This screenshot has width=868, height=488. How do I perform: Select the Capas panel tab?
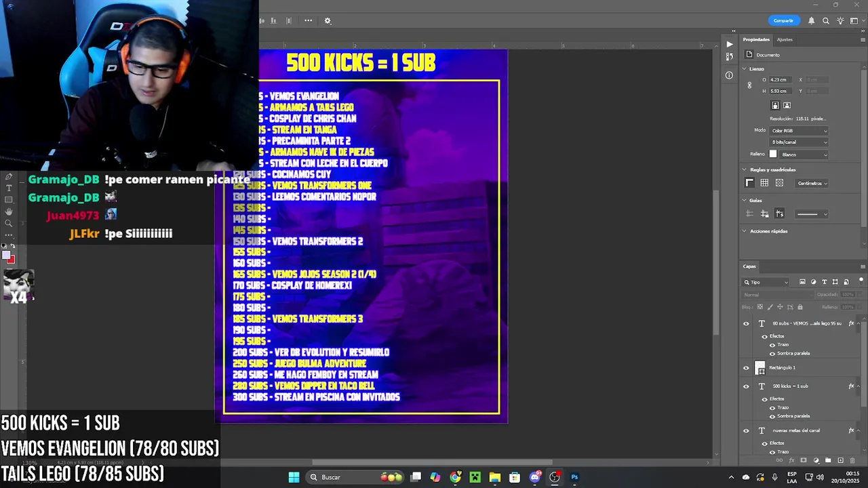pyautogui.click(x=749, y=266)
